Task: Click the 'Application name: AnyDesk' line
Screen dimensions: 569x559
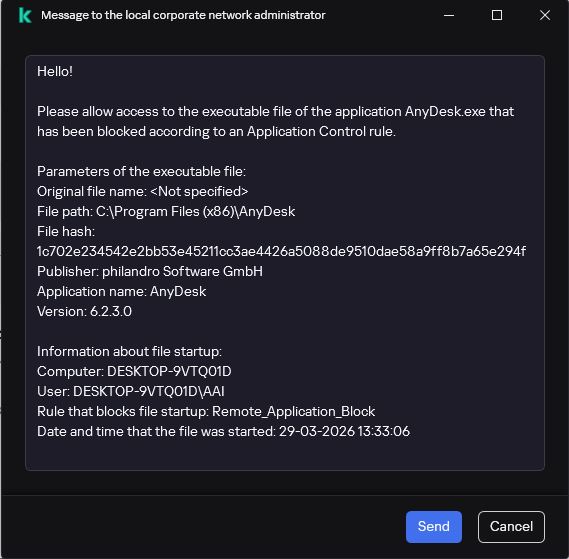Action: pos(122,291)
